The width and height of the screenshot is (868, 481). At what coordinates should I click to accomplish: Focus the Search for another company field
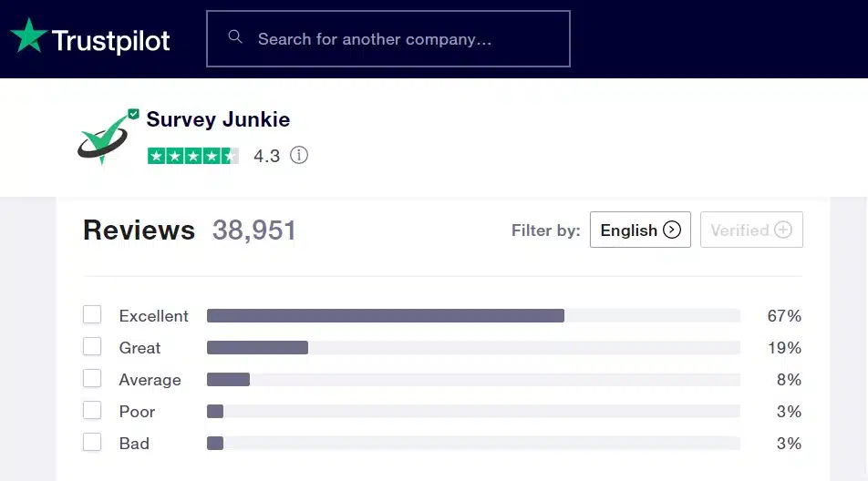pos(401,39)
